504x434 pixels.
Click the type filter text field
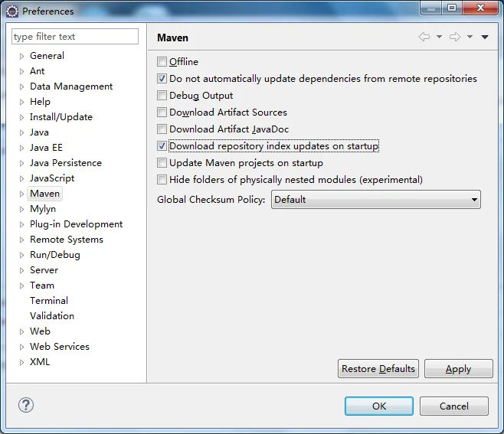pos(75,37)
